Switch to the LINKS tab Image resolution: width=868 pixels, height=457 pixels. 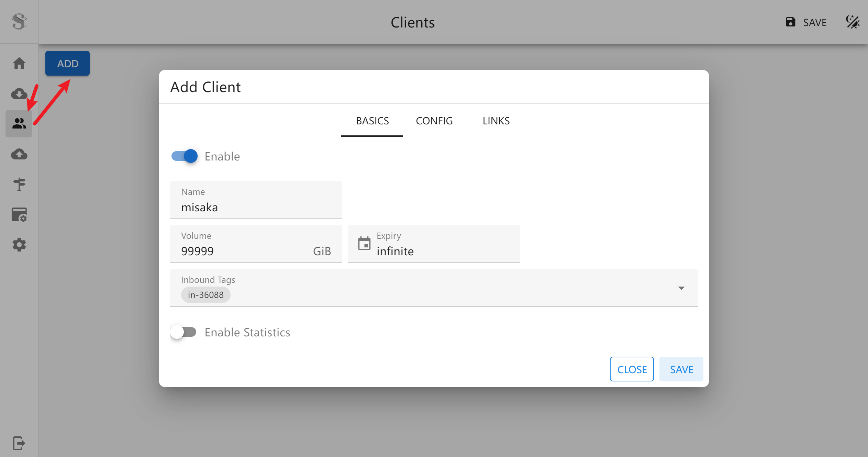click(x=496, y=121)
